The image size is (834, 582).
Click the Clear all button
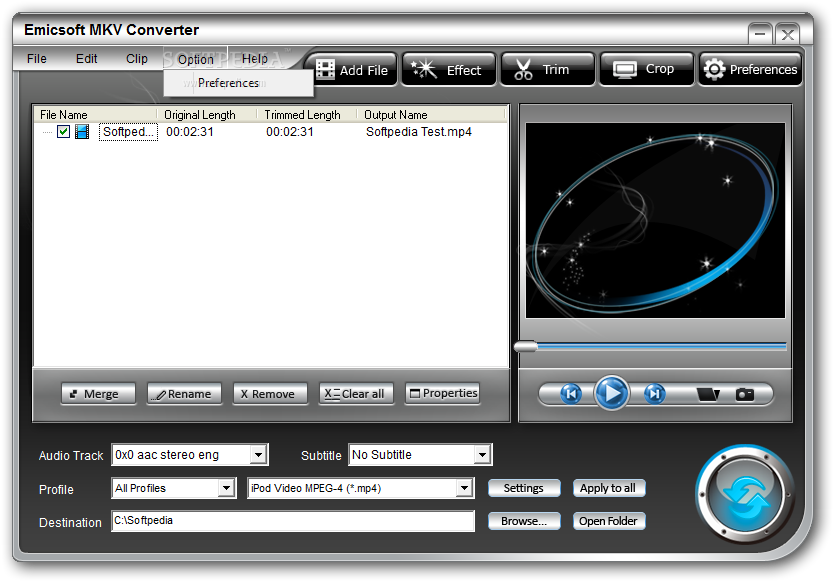click(356, 394)
